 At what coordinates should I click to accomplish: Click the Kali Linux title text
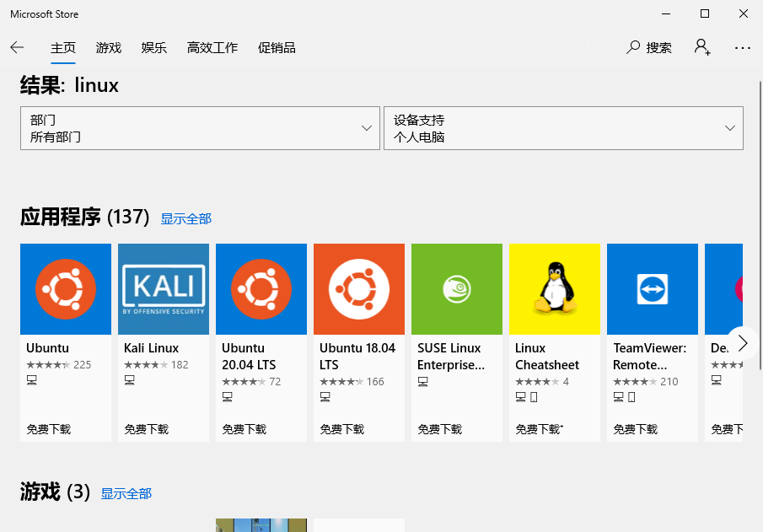[151, 348]
